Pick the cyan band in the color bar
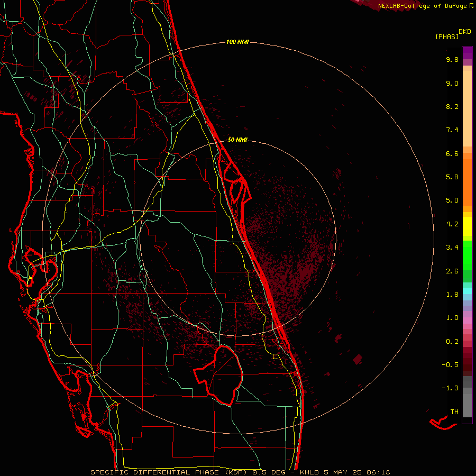Image resolution: width=476 pixels, height=476 pixels. pyautogui.click(x=467, y=290)
